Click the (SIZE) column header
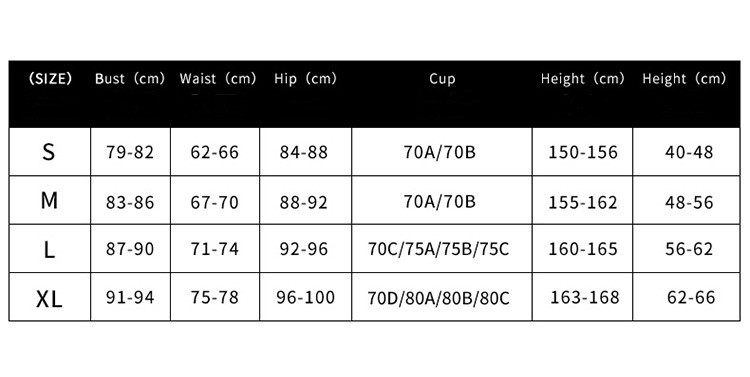This screenshot has height=377, width=750. coord(50,79)
